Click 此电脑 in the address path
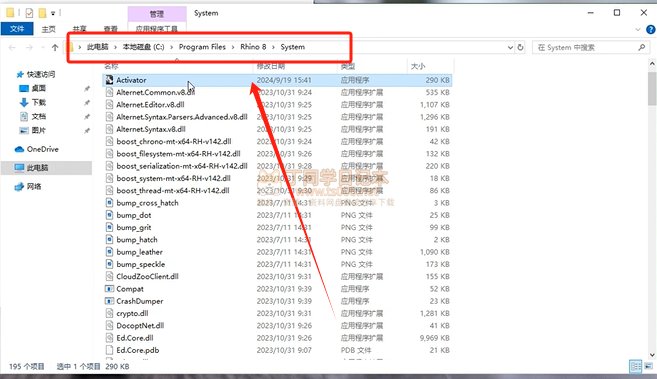 coord(98,47)
